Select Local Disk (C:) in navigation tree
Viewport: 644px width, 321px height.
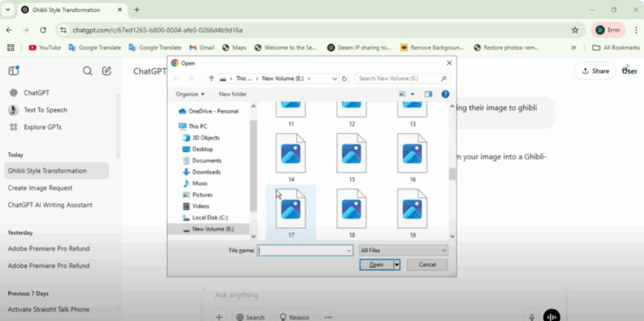click(209, 217)
